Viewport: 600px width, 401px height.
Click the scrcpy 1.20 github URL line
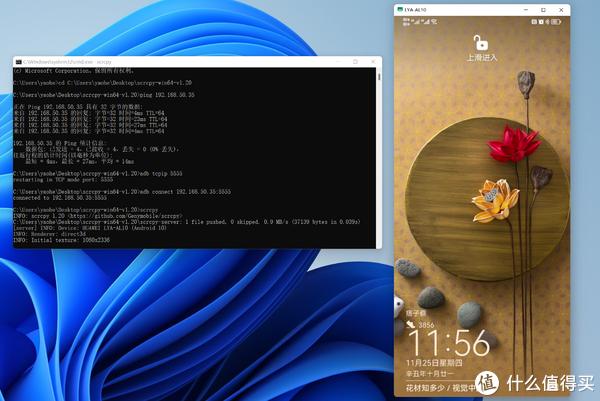pyautogui.click(x=98, y=216)
